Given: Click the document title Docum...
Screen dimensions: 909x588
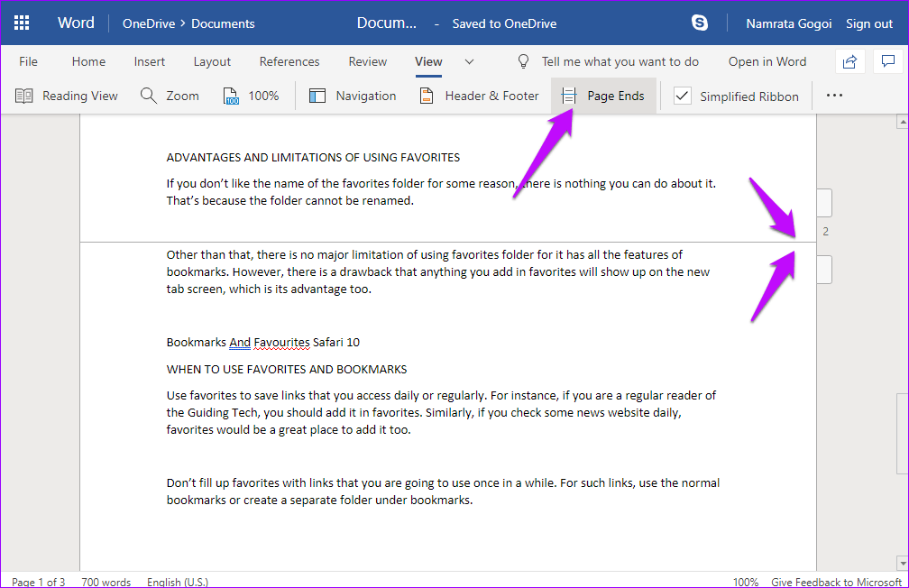Looking at the screenshot, I should click(386, 23).
